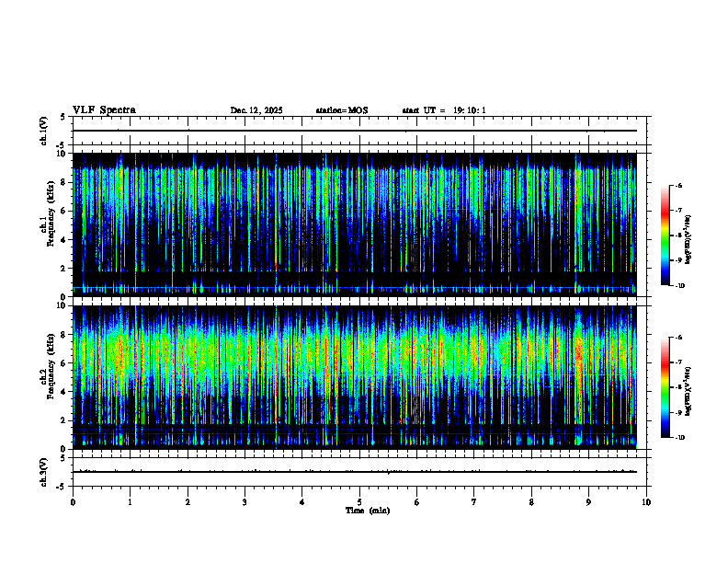Click the ch.2 frequency axis "2" tick label
The image size is (728, 563).
pyautogui.click(x=63, y=420)
